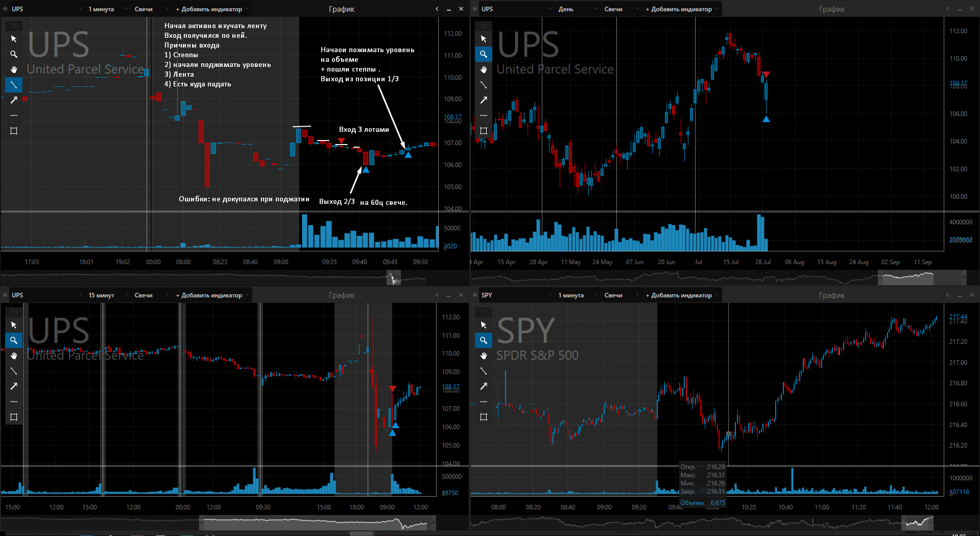Choose the arrow tool in UPS daily chart
Screen dimensions: 980x536
[484, 100]
